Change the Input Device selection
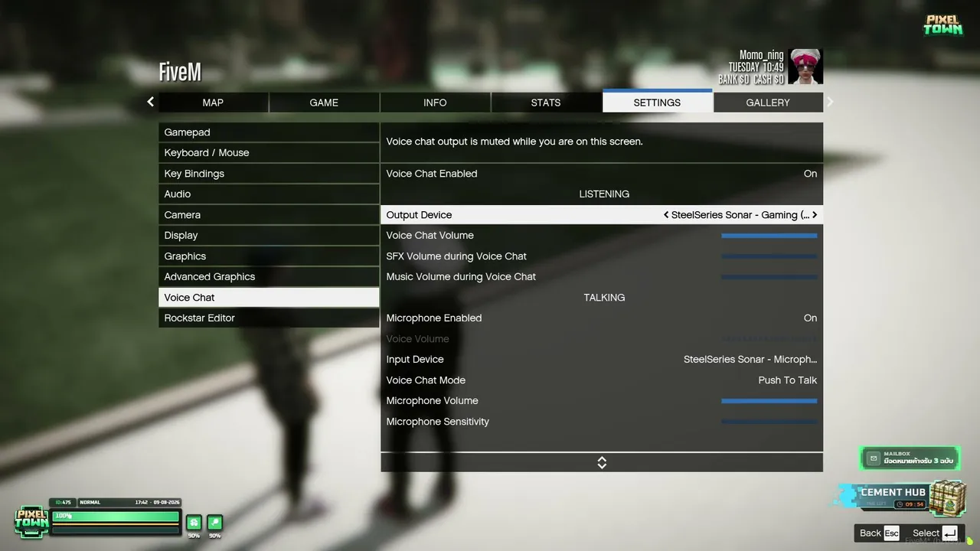 click(x=602, y=360)
